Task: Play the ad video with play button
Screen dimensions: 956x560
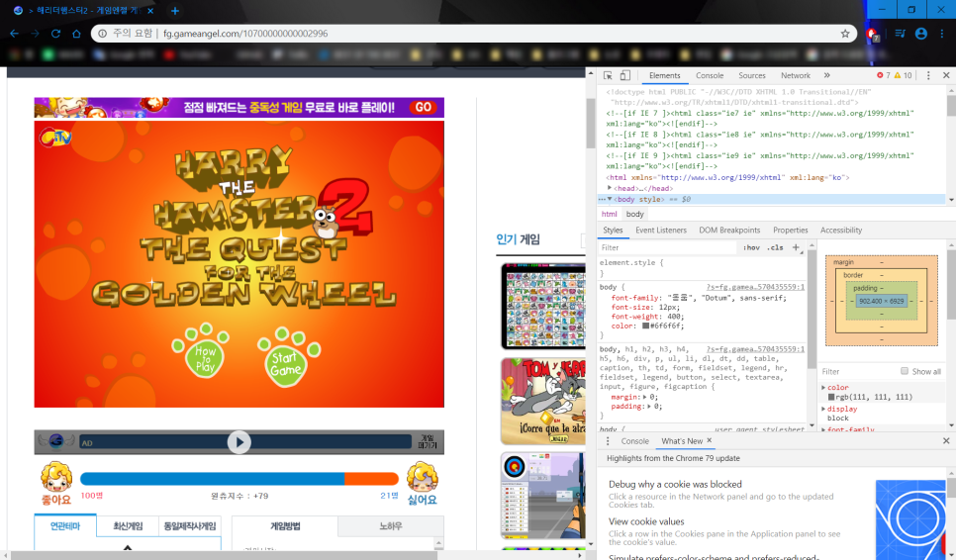Action: click(239, 442)
